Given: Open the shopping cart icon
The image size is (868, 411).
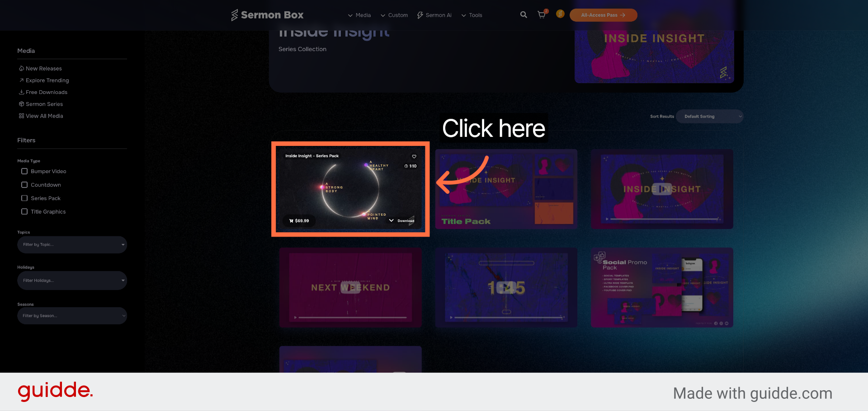Looking at the screenshot, I should coord(542,14).
